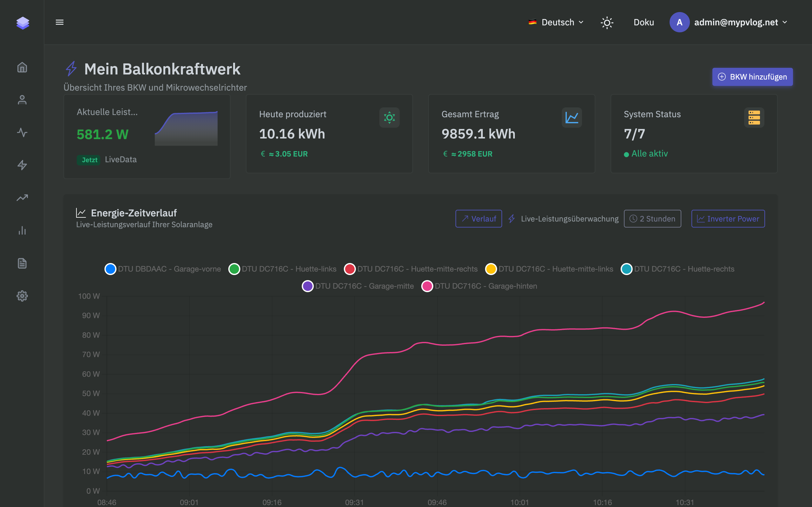Viewport: 812px width, 507px height.
Task: Toggle light mode with sun icon
Action: click(607, 22)
